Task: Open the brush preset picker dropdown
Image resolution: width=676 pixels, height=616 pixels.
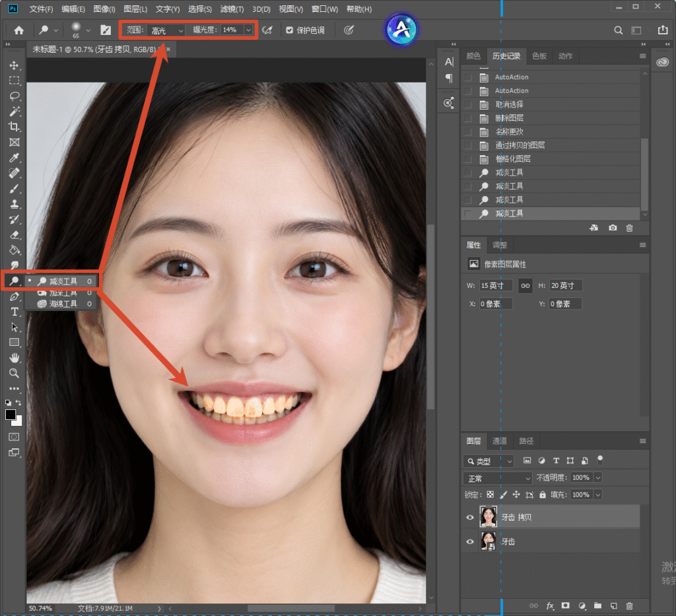Action: (x=88, y=30)
